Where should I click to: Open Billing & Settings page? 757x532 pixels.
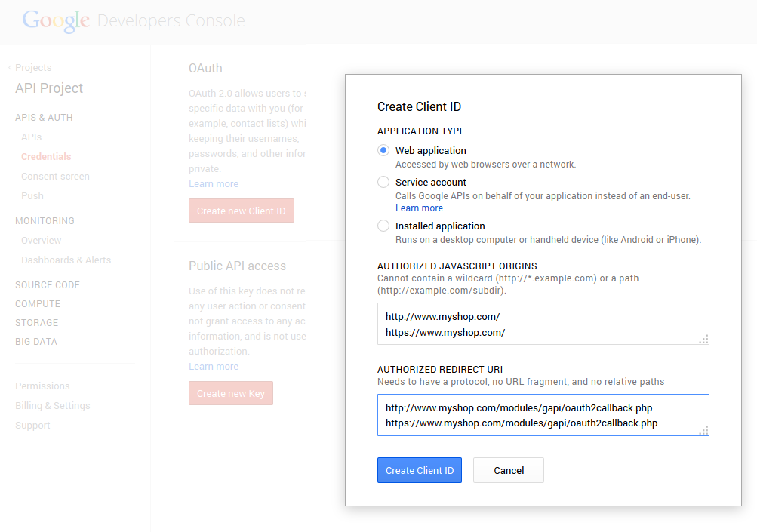[52, 406]
